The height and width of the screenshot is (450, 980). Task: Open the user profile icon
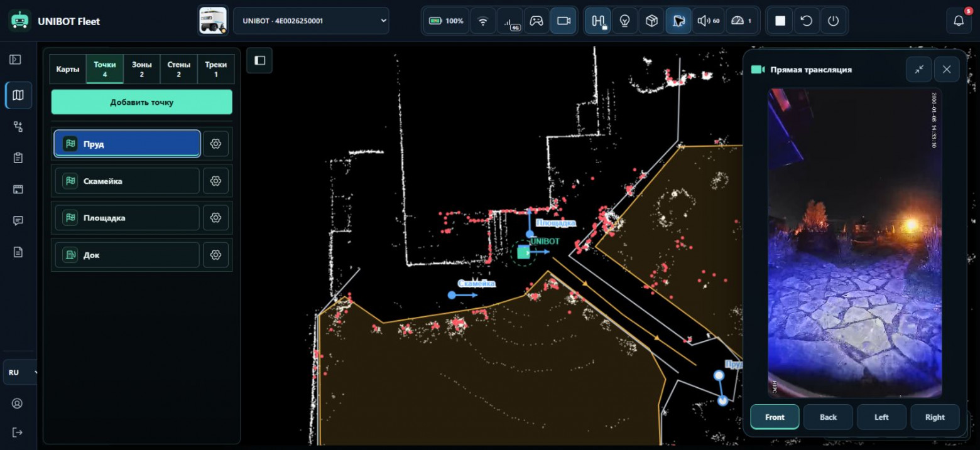(17, 404)
